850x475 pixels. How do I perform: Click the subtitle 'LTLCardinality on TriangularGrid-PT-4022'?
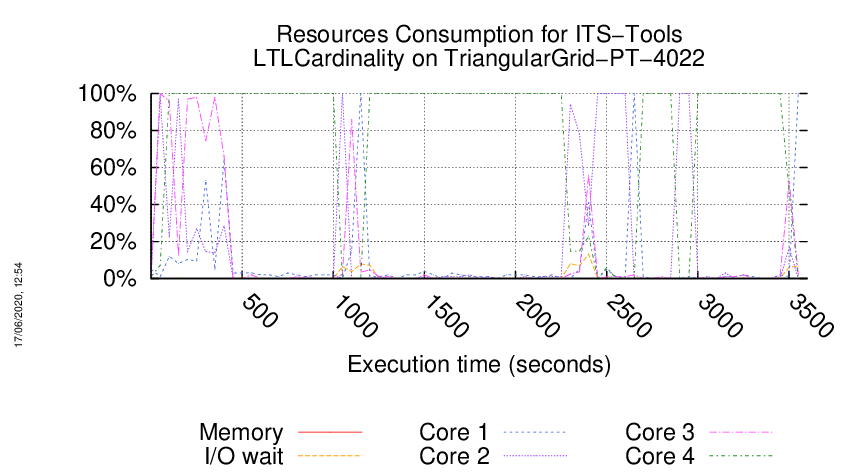point(479,58)
